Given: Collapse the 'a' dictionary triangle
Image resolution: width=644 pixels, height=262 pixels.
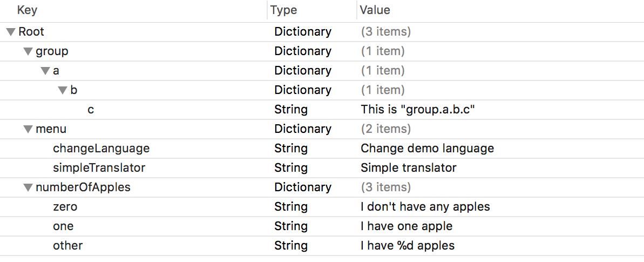Looking at the screenshot, I should 45,71.
